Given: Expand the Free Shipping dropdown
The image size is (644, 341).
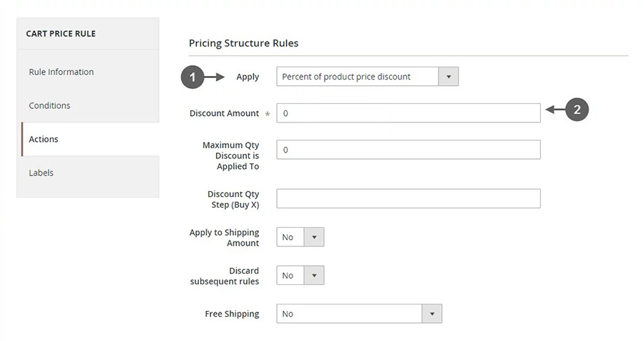Looking at the screenshot, I should coord(359,314).
